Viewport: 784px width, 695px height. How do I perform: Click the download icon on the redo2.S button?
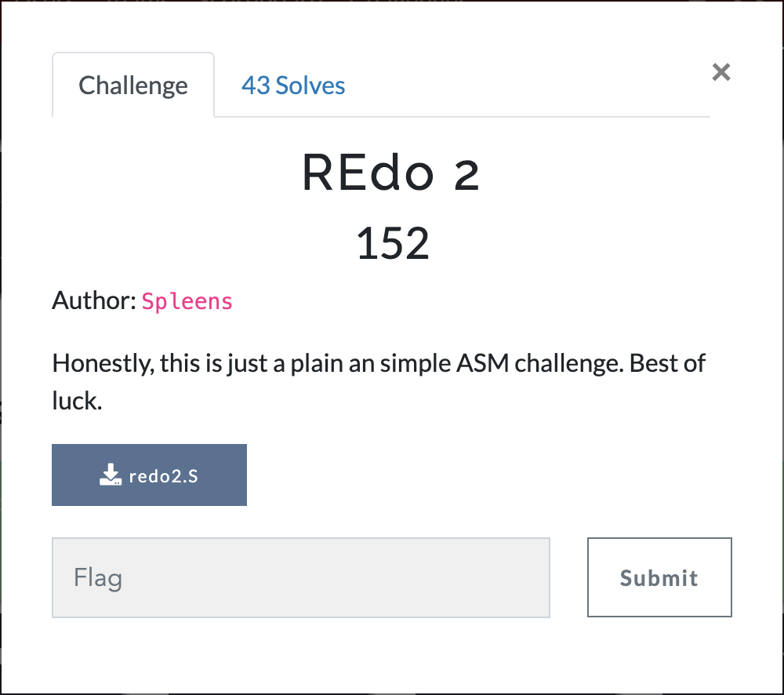coord(110,475)
